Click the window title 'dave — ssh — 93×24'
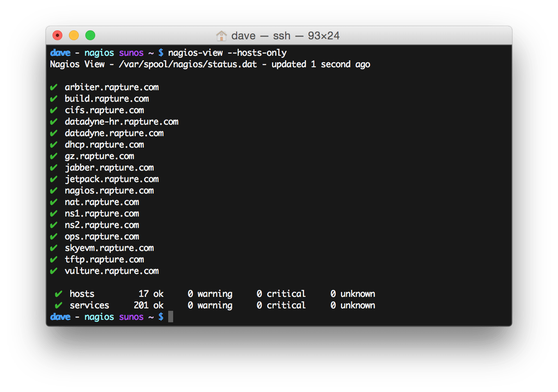The width and height of the screenshot is (558, 392). (x=285, y=36)
